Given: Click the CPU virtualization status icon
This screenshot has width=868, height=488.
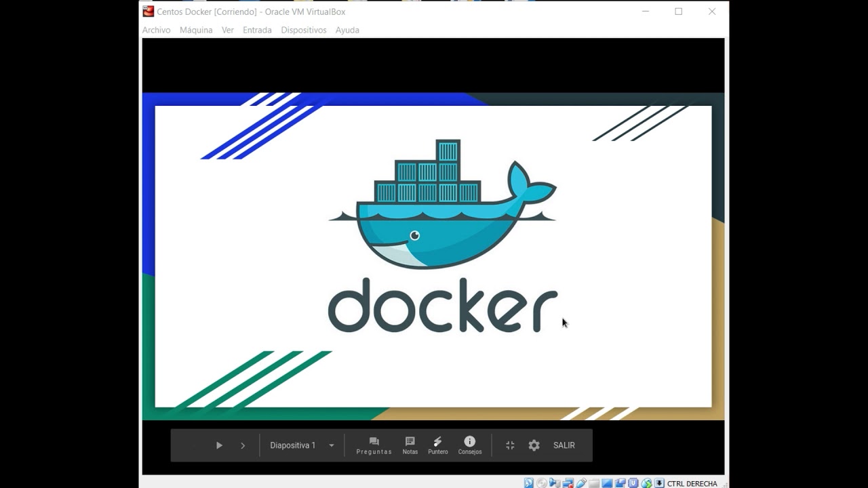Looking at the screenshot, I should point(633,483).
